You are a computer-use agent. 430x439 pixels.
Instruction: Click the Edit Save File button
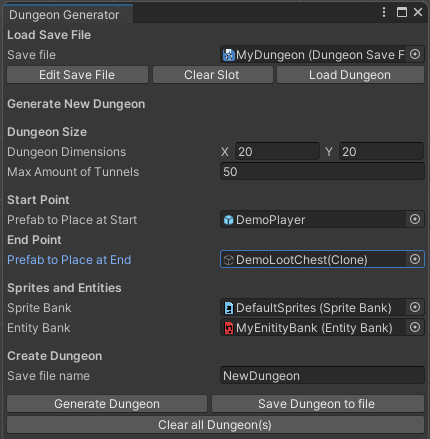[x=77, y=75]
